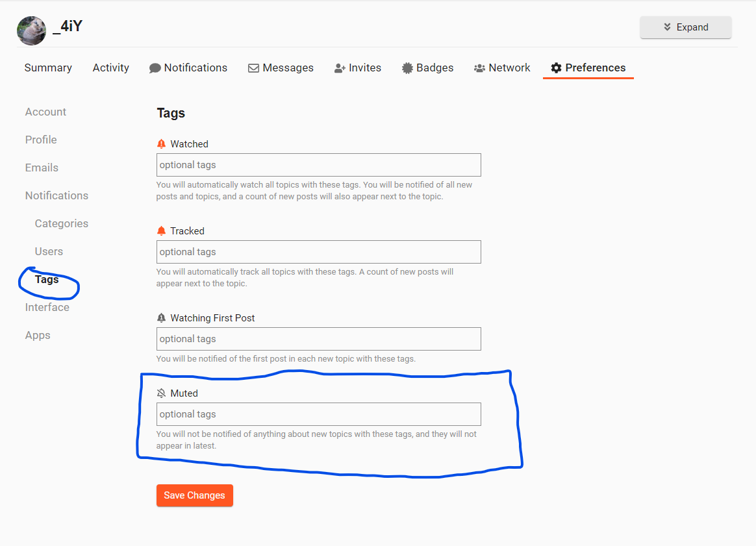The image size is (756, 546).
Task: Click the _4iY username heading
Action: (x=68, y=25)
